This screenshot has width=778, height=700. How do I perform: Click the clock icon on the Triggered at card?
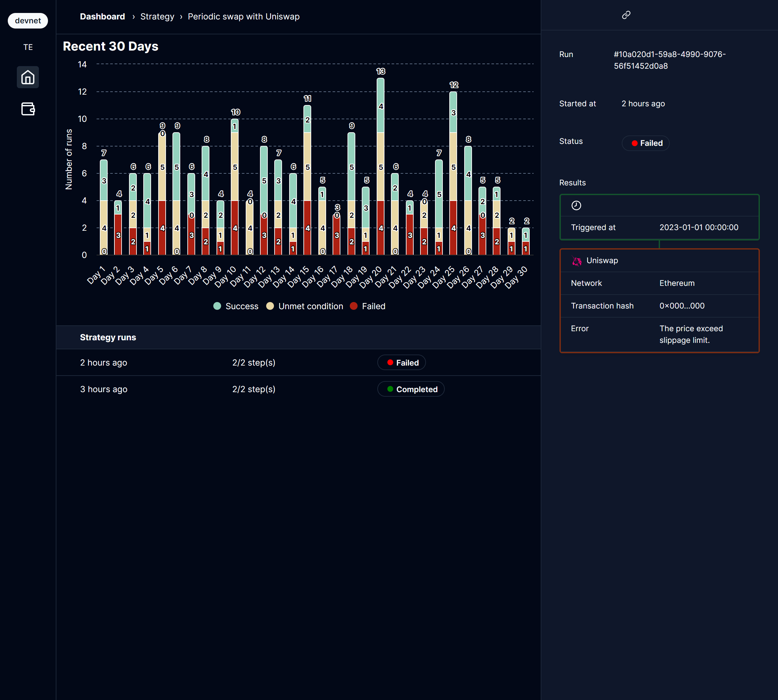pos(576,205)
